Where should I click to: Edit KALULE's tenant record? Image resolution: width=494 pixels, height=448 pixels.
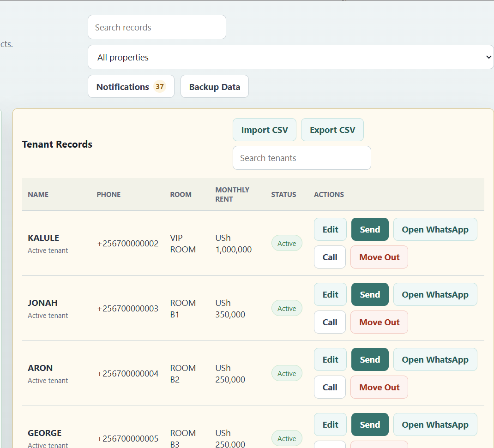tap(330, 229)
